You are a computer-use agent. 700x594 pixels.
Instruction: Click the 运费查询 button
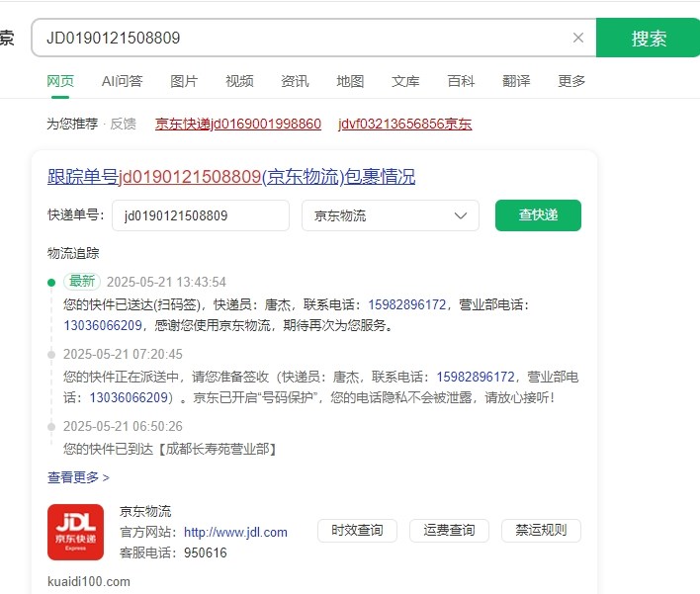pyautogui.click(x=449, y=530)
